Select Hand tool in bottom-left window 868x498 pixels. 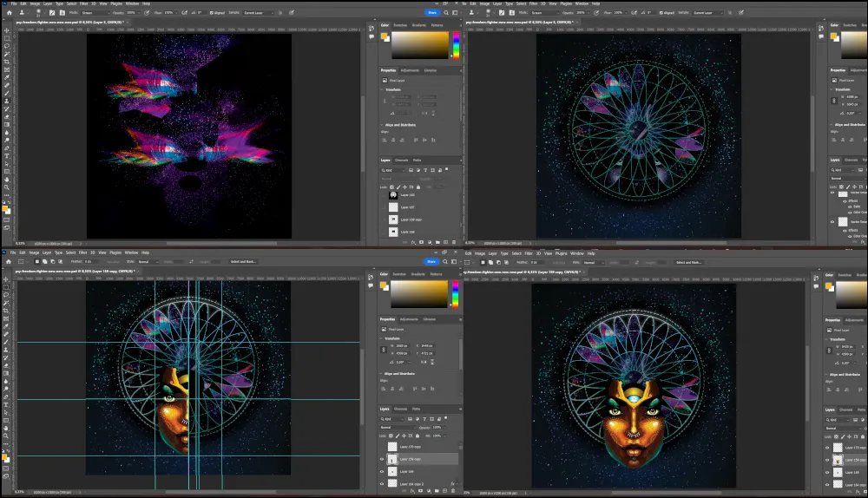click(x=7, y=428)
